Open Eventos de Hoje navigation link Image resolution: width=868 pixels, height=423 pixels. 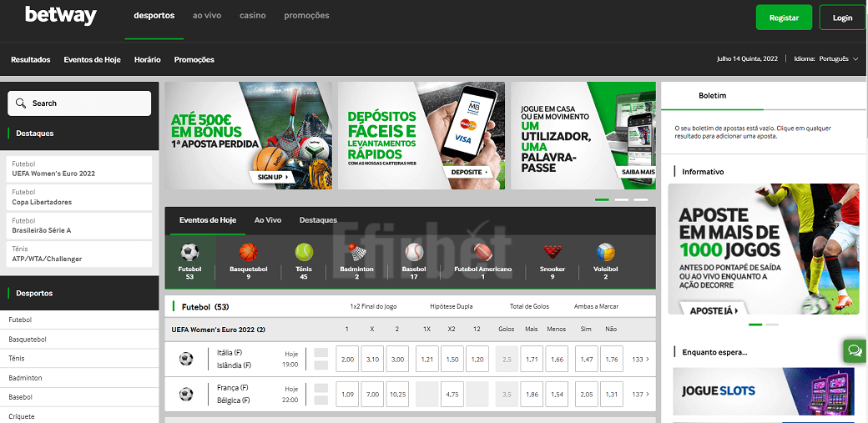click(92, 60)
